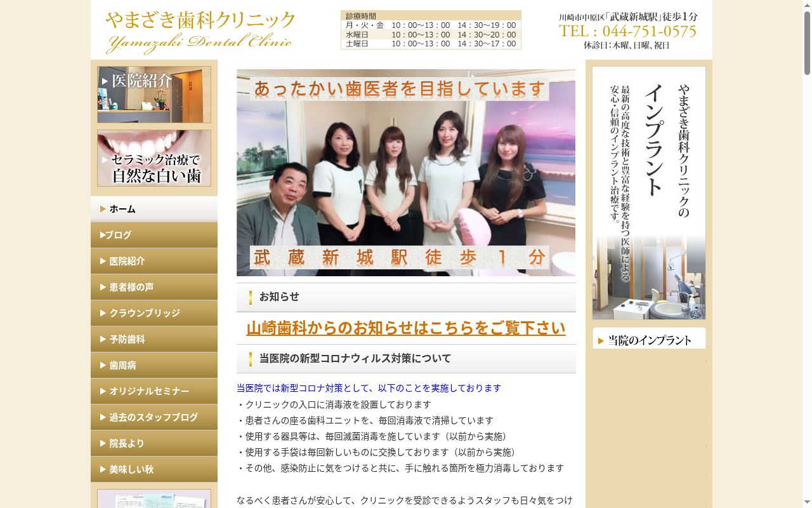
Task: Open the partially visible thumbnail below 美味しい秋
Action: coord(154,498)
